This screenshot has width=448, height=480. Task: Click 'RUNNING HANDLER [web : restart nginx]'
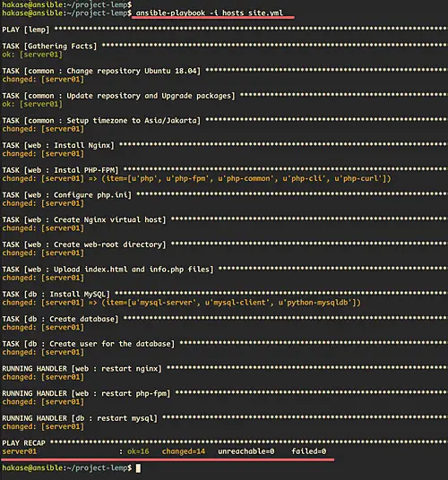click(82, 369)
